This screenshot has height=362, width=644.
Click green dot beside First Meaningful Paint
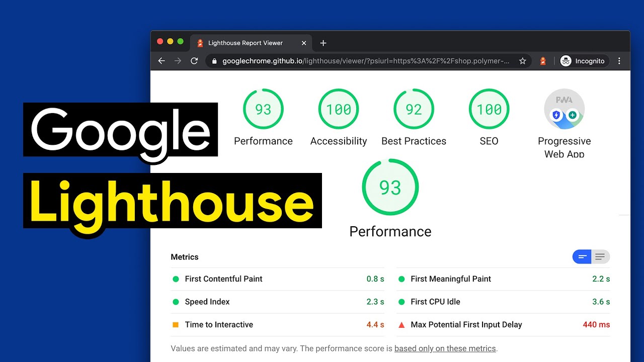pos(401,279)
